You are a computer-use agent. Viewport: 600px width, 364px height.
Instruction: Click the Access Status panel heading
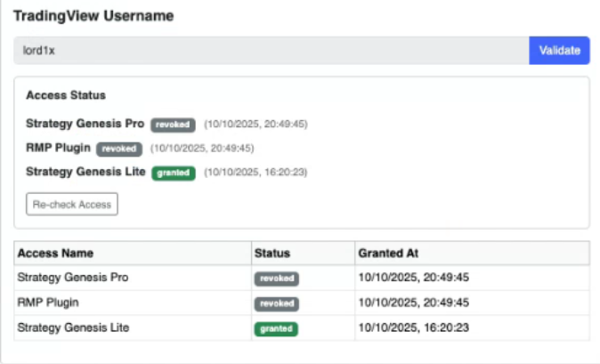(x=66, y=95)
